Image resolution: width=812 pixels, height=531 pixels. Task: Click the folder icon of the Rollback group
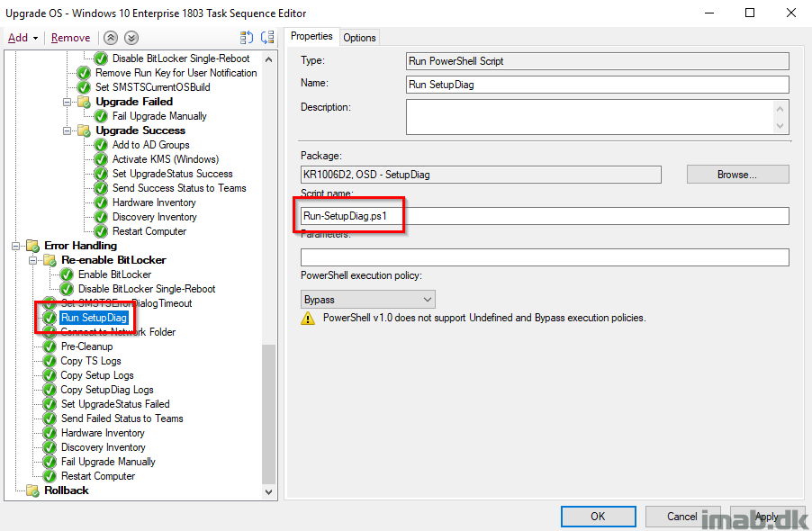(x=32, y=490)
